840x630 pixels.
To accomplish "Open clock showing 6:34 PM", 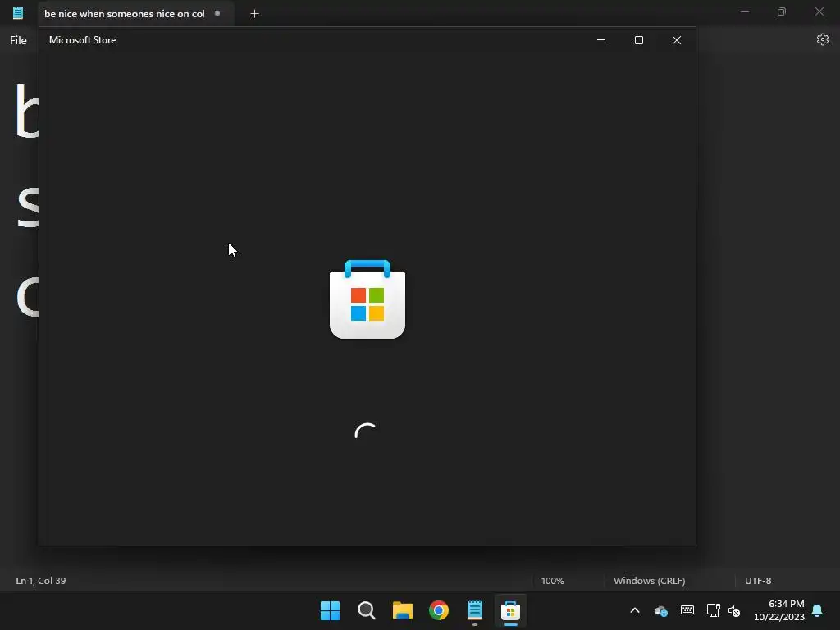I will 779,610.
